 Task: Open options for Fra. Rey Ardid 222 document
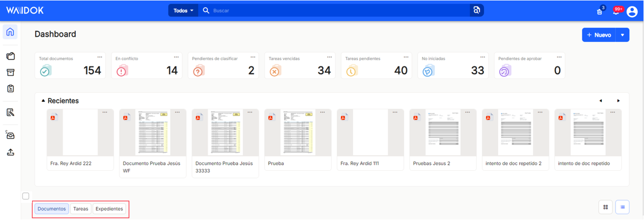105,113
